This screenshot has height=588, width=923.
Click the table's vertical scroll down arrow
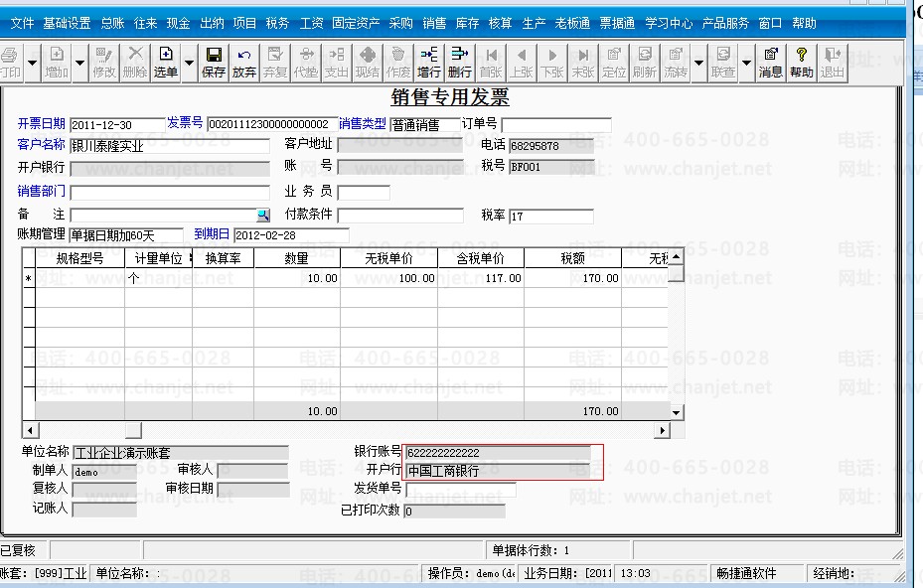(x=676, y=412)
